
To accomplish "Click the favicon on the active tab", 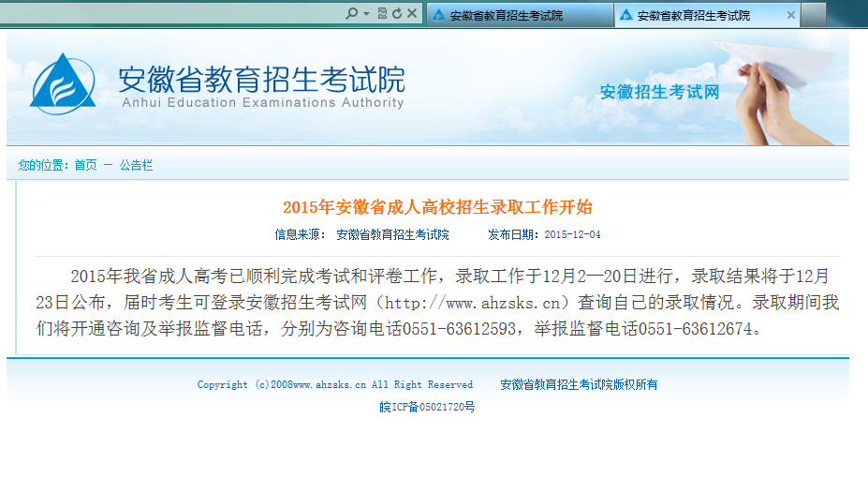I will click(626, 15).
